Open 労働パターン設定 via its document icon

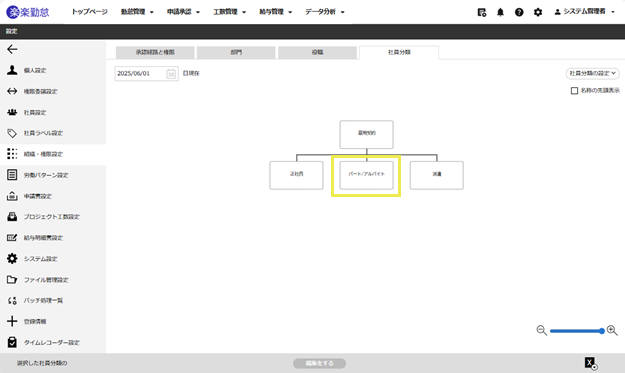(x=12, y=175)
